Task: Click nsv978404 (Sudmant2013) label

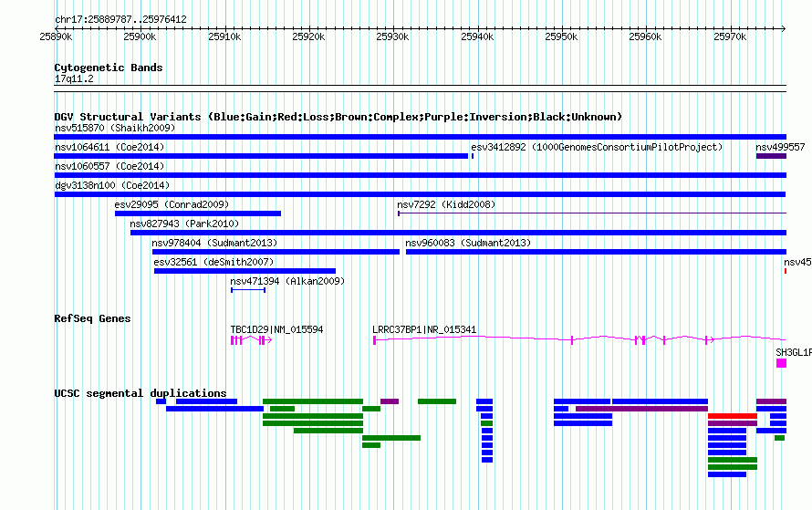Action: click(214, 243)
